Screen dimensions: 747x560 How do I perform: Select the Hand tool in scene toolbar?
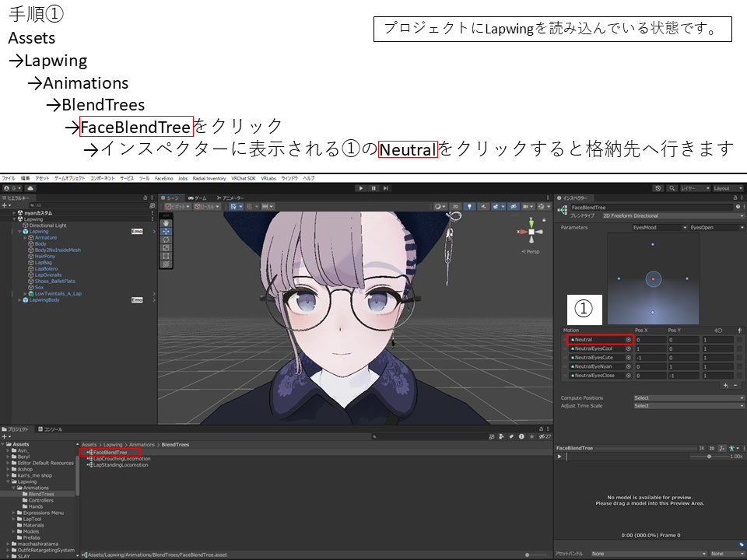[166, 223]
